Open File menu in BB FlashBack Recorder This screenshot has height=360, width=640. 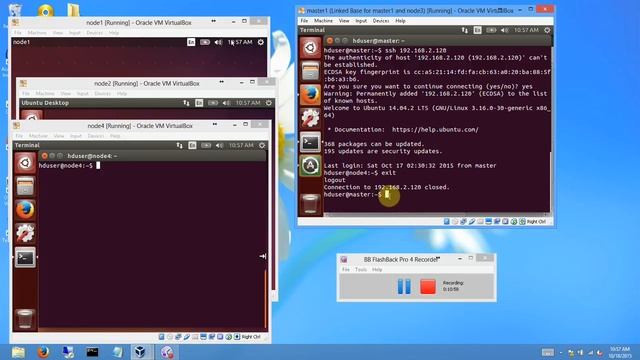(x=346, y=270)
